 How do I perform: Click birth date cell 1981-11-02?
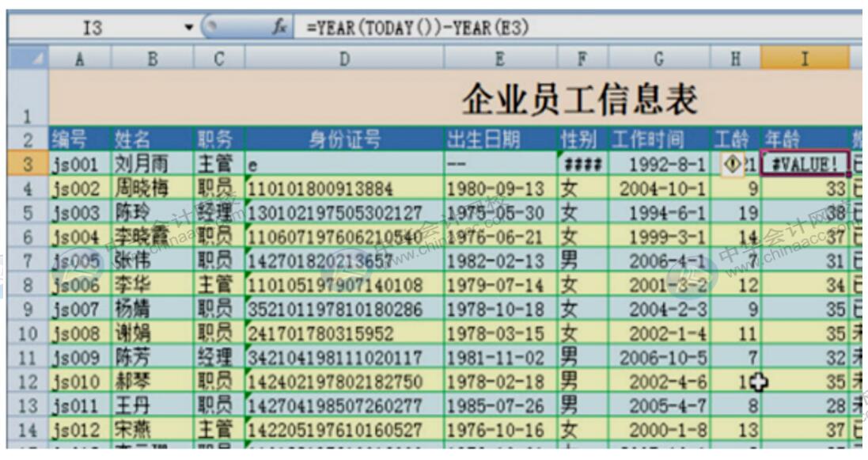(500, 358)
